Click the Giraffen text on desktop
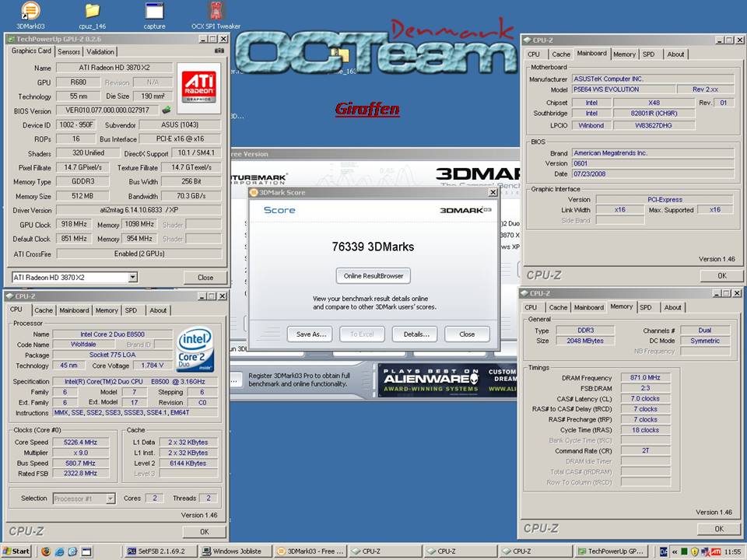This screenshot has height=560, width=747. coord(367,109)
